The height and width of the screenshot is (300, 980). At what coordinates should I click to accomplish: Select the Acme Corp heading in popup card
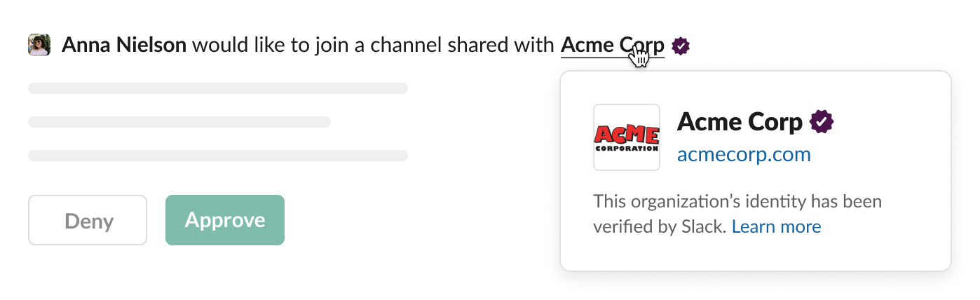[740, 122]
